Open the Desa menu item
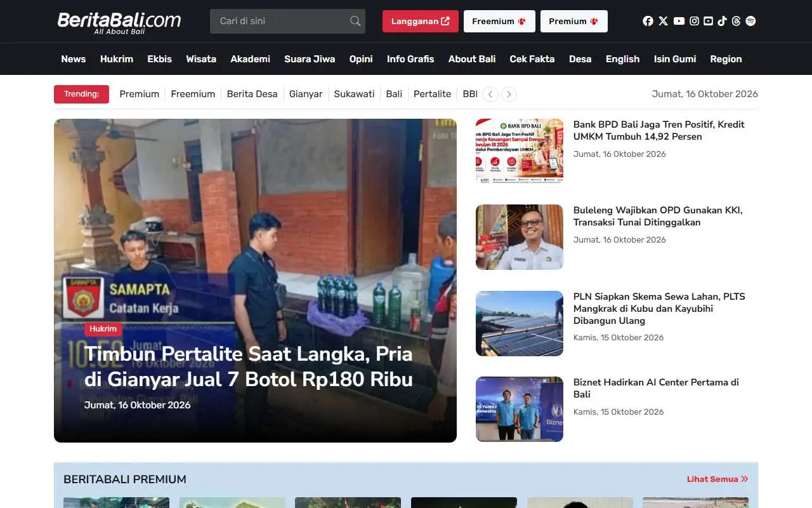This screenshot has height=508, width=812. tap(580, 59)
